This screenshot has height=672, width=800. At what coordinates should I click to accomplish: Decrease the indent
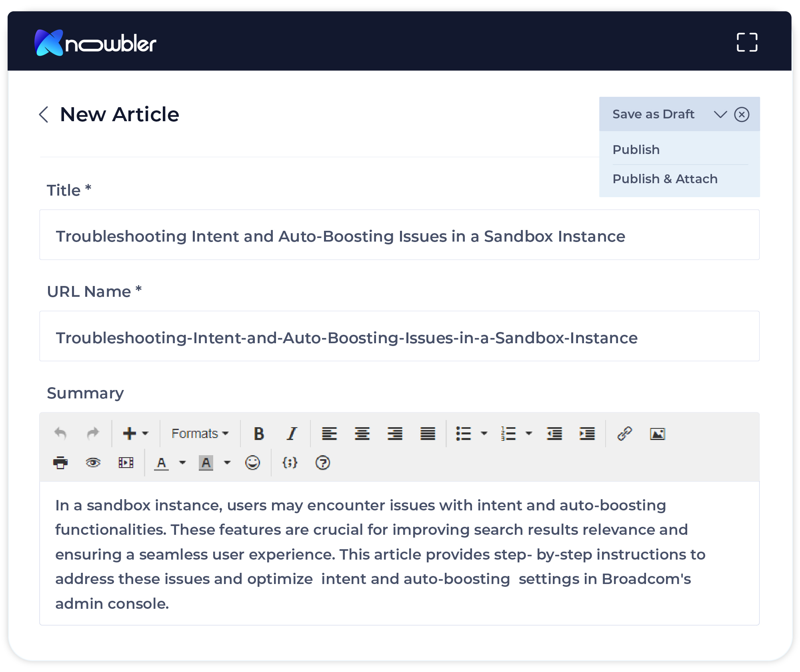pos(554,434)
